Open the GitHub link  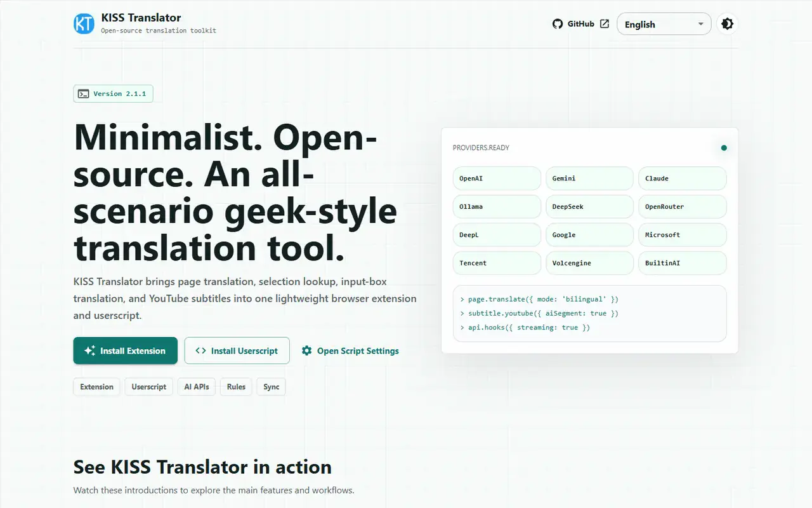click(580, 24)
